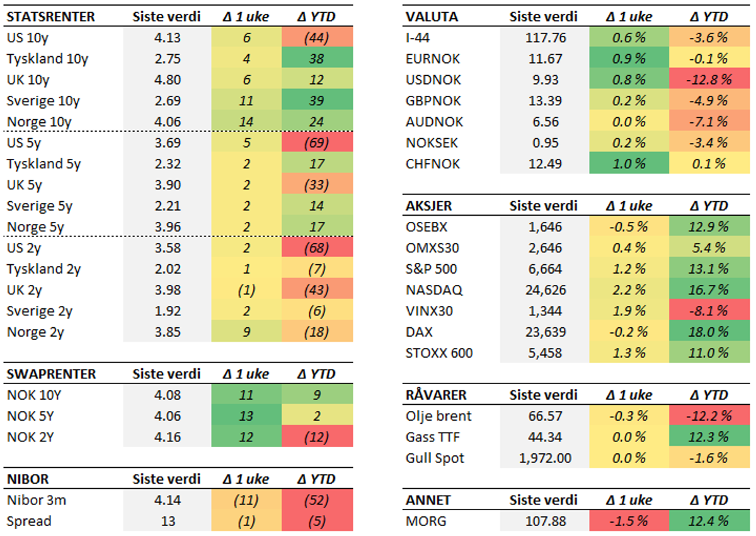Click the CHFNOK weekly change cell
The height and width of the screenshot is (536, 756).
[628, 164]
